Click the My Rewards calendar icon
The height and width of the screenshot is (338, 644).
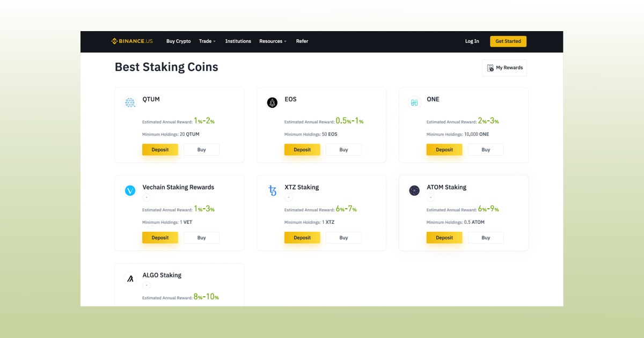tap(490, 68)
